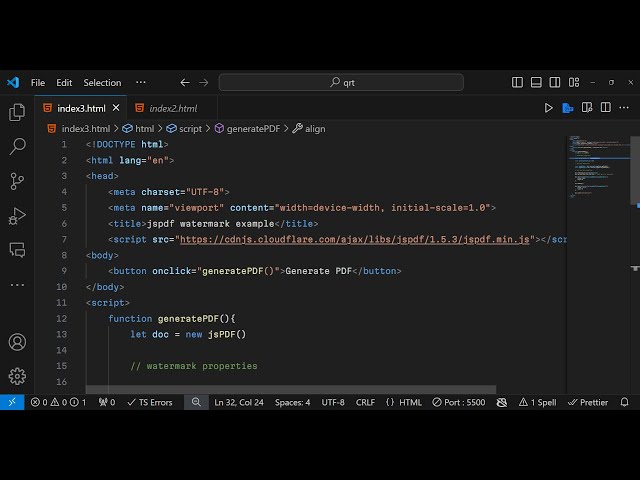Image resolution: width=640 pixels, height=480 pixels.
Task: Toggle the primary side bar layout button
Action: pyautogui.click(x=518, y=83)
